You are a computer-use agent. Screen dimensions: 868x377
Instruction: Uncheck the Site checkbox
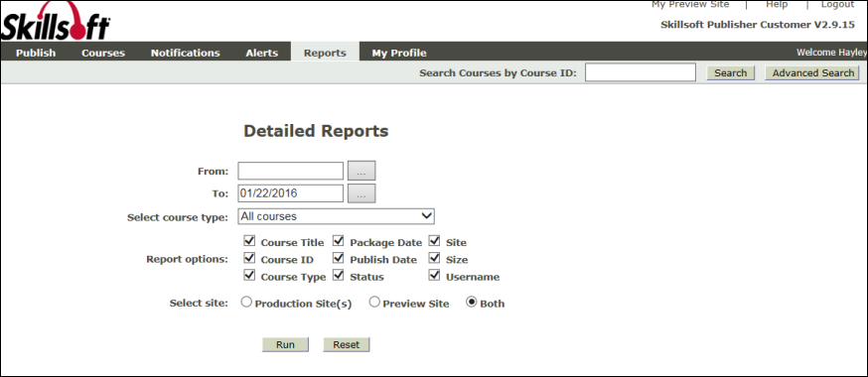[435, 241]
